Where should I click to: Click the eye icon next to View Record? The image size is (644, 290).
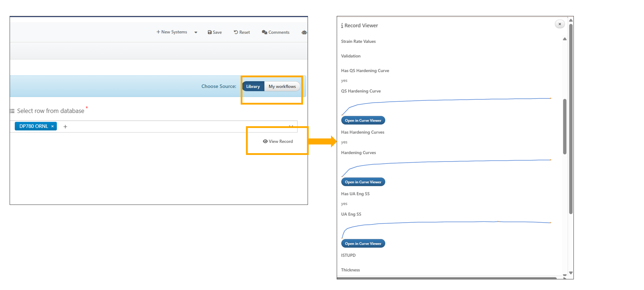pos(265,141)
